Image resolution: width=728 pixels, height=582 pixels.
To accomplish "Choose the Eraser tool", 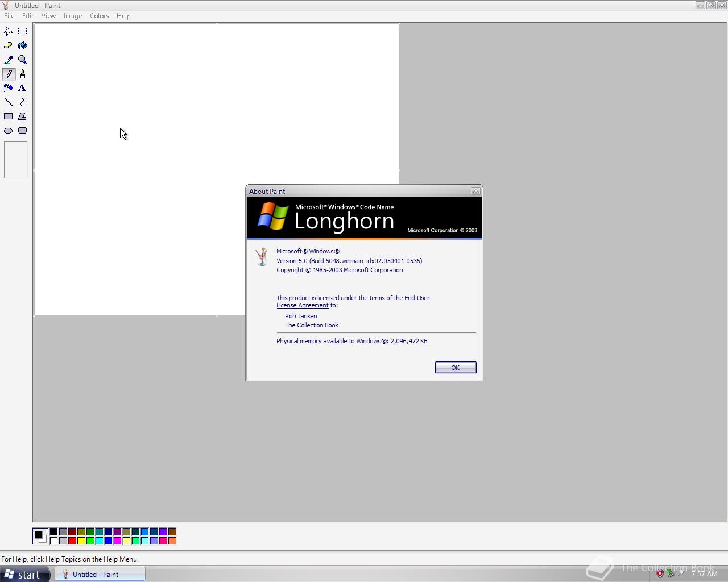I will click(x=9, y=45).
